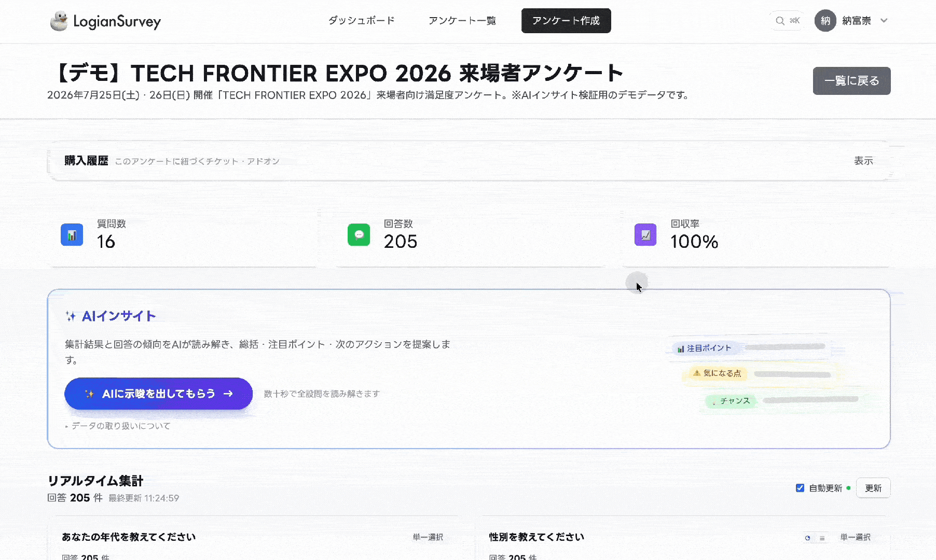Open the アンケート一覧 tab
The height and width of the screenshot is (560, 936).
coord(462,21)
